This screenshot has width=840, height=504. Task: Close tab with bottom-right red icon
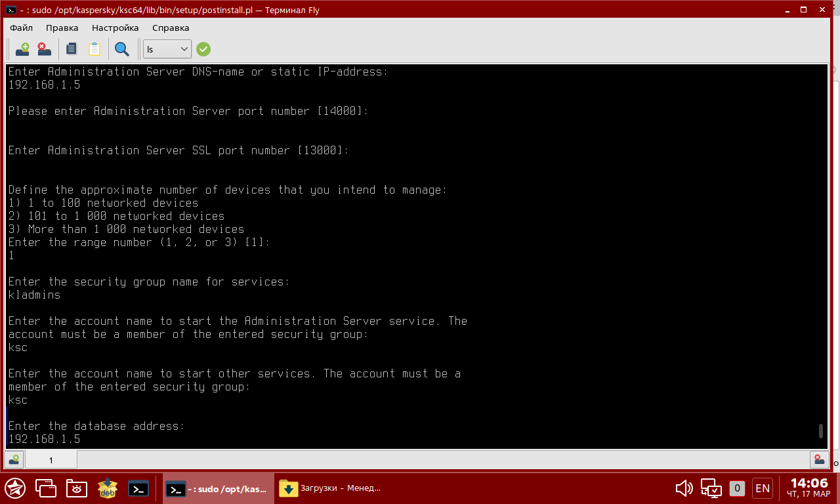pyautogui.click(x=819, y=460)
